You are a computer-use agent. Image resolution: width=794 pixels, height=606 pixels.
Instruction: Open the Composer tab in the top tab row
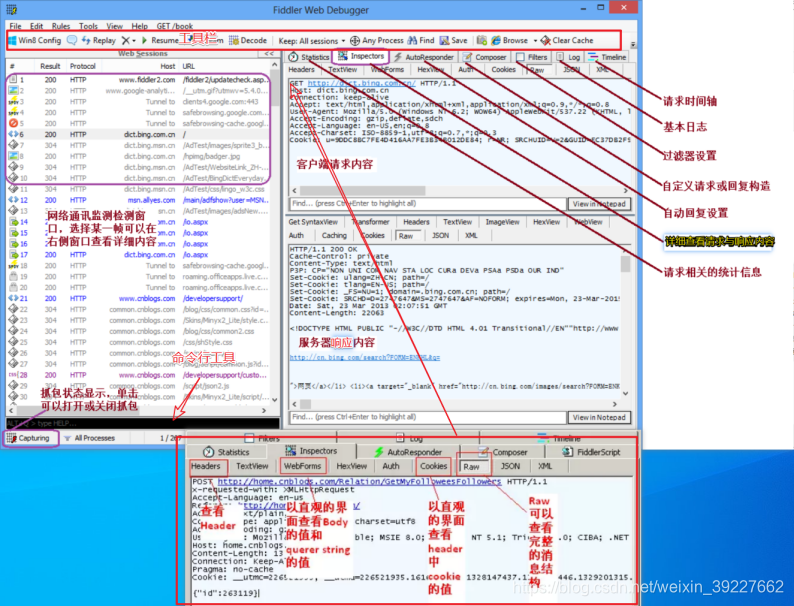485,57
